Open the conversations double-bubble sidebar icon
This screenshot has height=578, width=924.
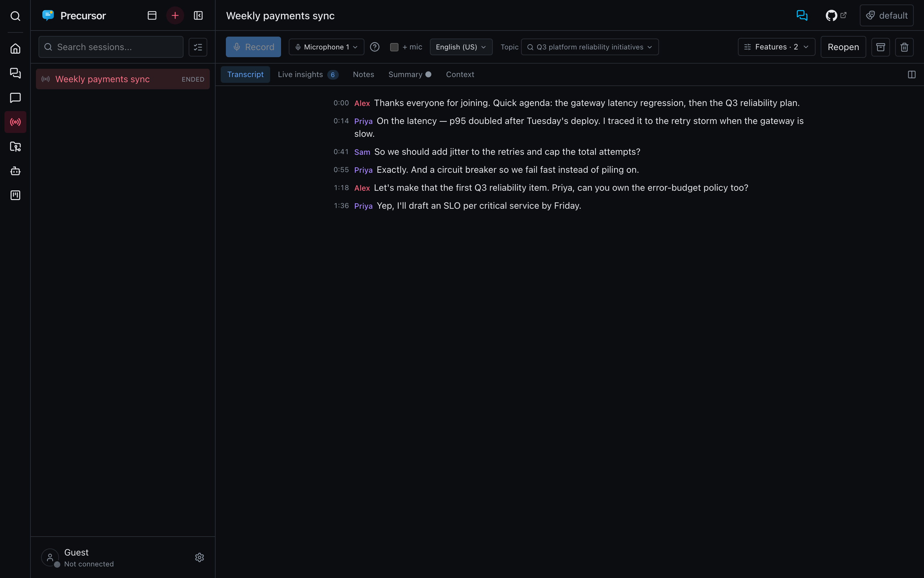point(15,73)
